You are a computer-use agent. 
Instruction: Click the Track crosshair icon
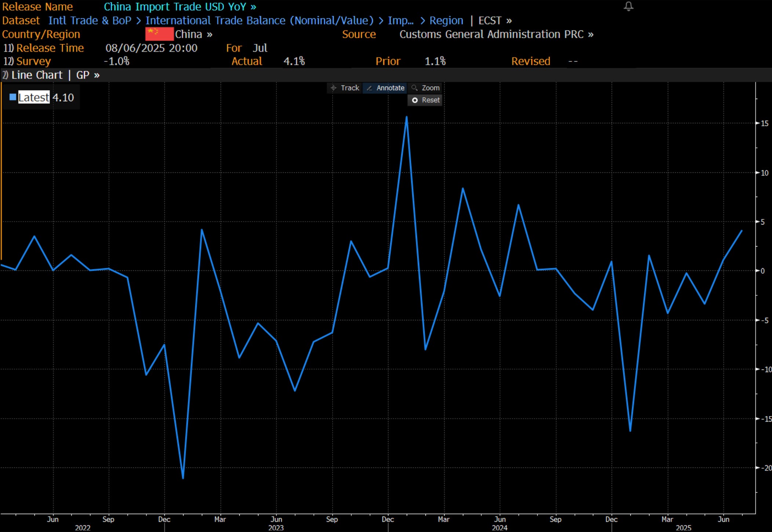tap(333, 88)
